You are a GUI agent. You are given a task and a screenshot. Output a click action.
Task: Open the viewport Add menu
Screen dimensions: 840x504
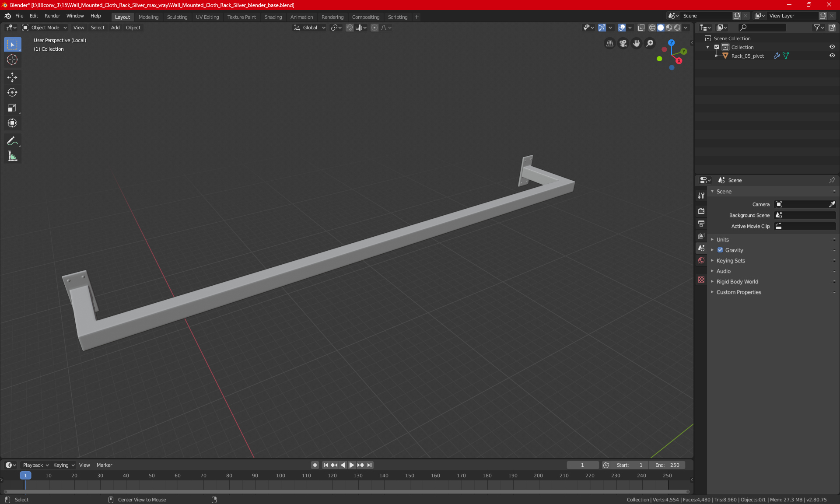click(115, 28)
